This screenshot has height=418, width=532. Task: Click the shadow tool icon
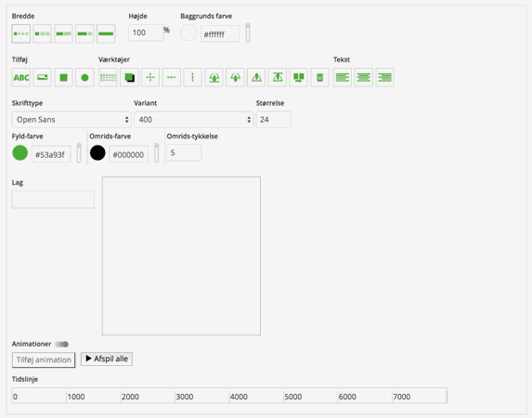(129, 77)
